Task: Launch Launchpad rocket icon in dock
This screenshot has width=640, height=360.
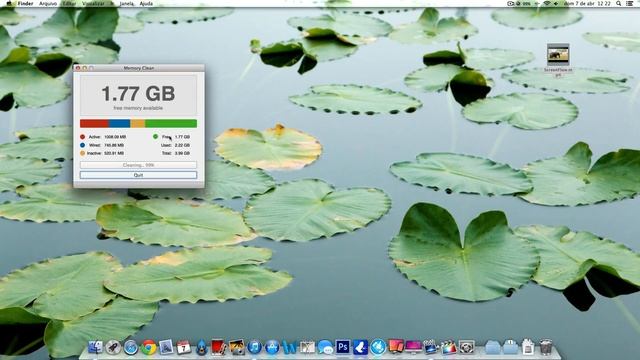Action: point(113,347)
